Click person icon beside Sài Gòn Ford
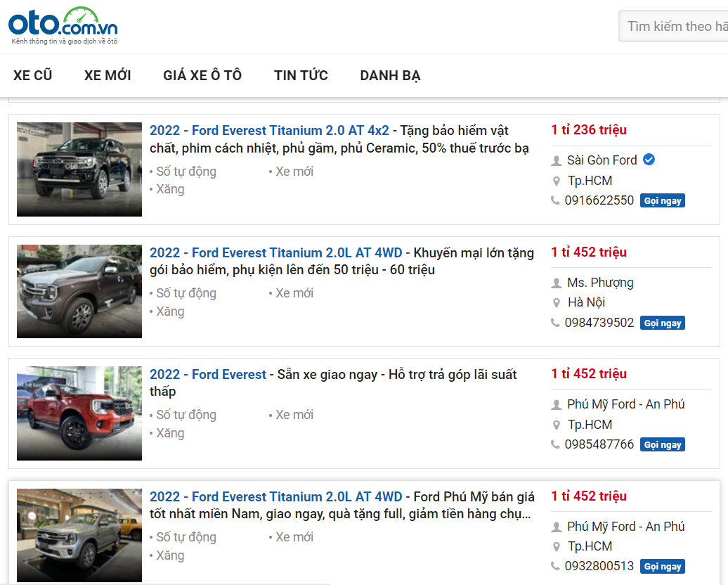The image size is (728, 585). 557,161
